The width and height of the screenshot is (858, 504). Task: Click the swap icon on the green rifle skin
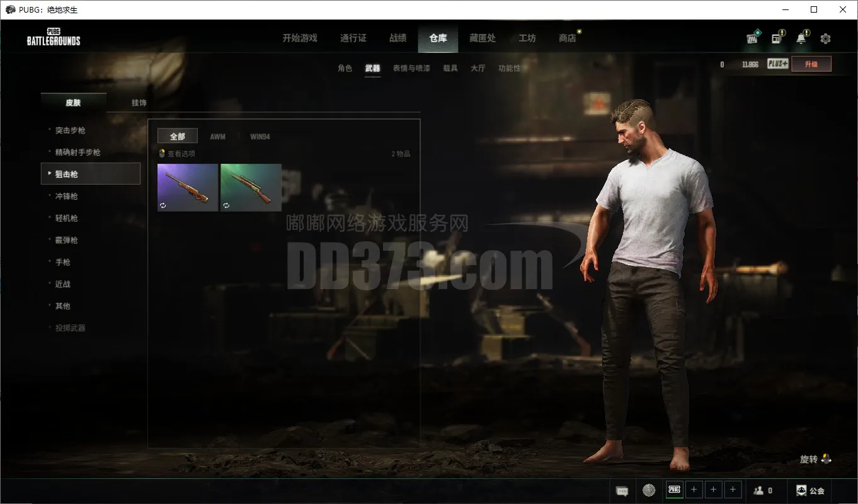[x=226, y=205]
